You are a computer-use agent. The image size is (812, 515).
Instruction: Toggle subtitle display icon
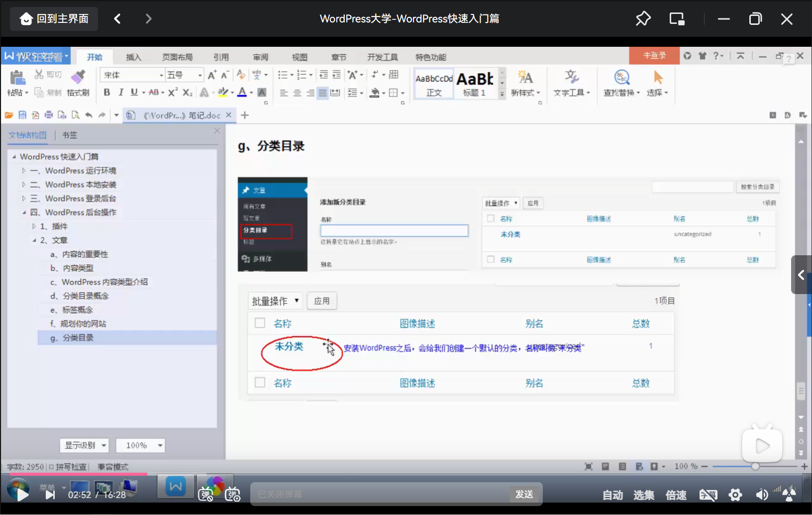pos(709,495)
